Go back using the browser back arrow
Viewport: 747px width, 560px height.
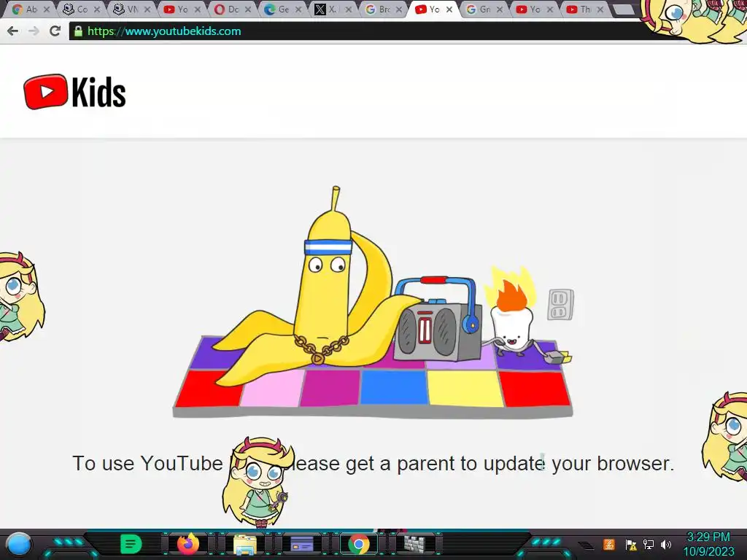coord(13,31)
